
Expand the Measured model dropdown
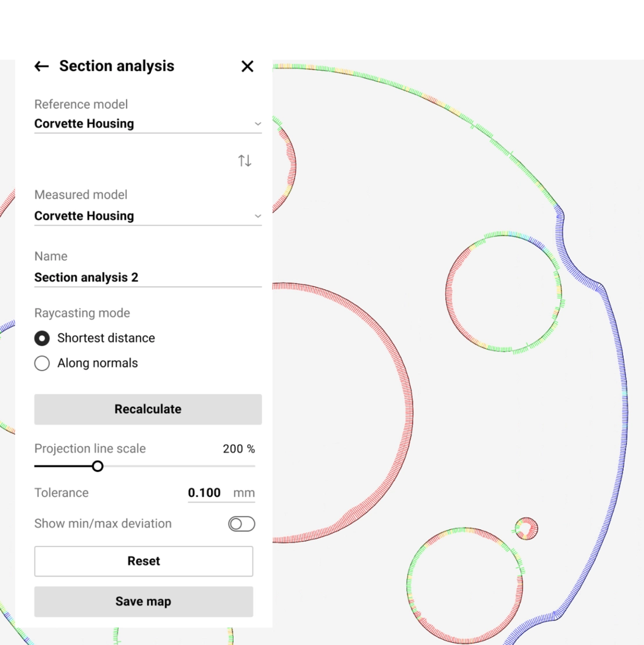pyautogui.click(x=257, y=216)
